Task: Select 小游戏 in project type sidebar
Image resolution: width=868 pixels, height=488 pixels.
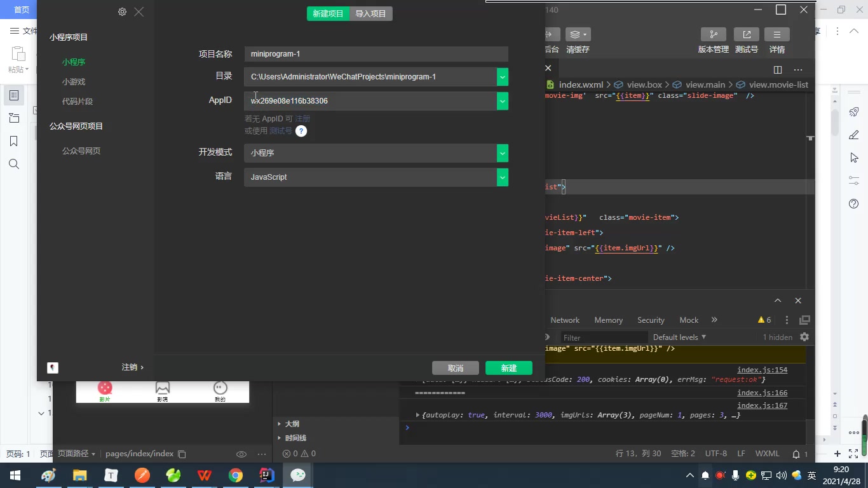Action: pyautogui.click(x=74, y=82)
